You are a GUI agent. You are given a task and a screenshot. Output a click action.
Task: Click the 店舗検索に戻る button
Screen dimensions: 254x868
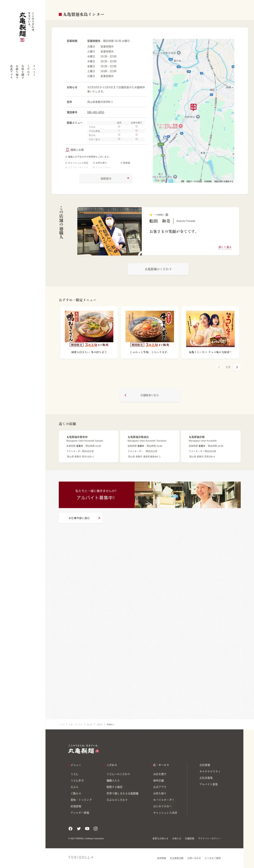(x=150, y=395)
